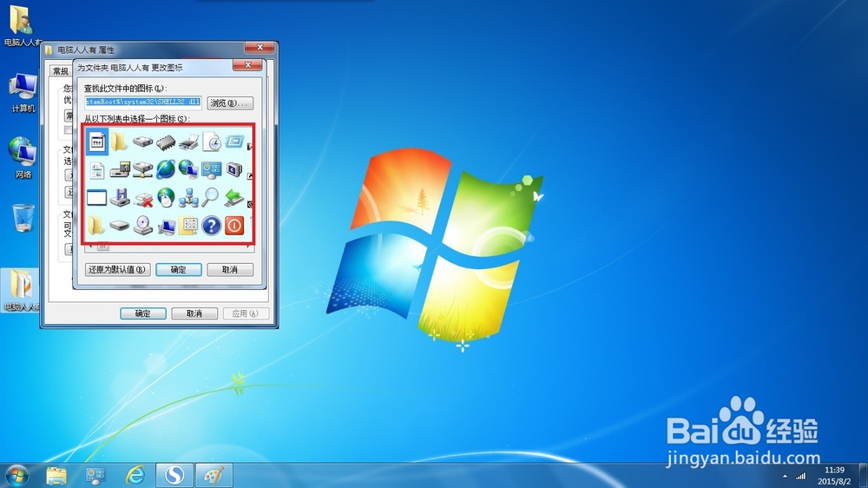Click the icon list scrollbar left arrow
Screen dimensions: 868x488
pos(91,247)
